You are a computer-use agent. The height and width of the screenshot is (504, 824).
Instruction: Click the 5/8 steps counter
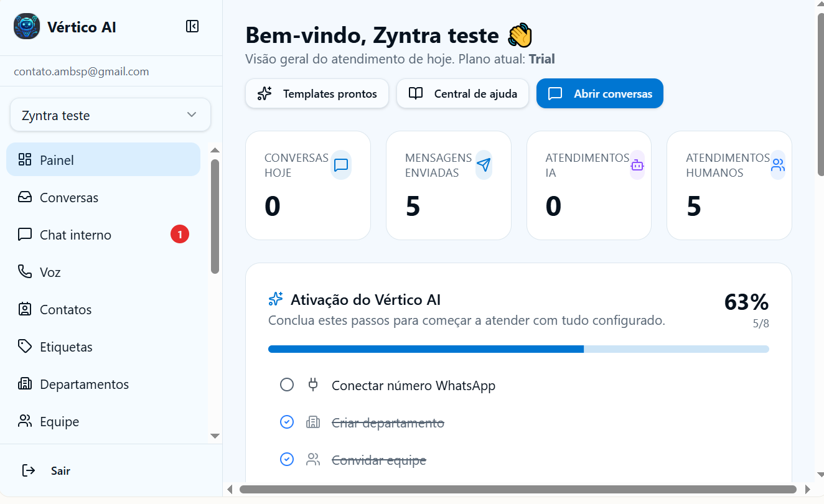[761, 324]
